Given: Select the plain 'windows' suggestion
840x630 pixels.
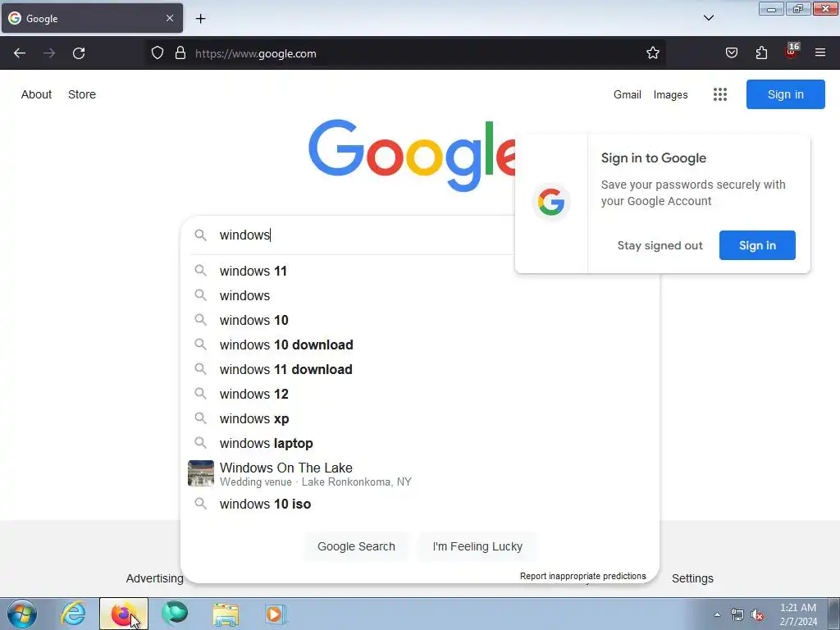Looking at the screenshot, I should (x=420, y=295).
